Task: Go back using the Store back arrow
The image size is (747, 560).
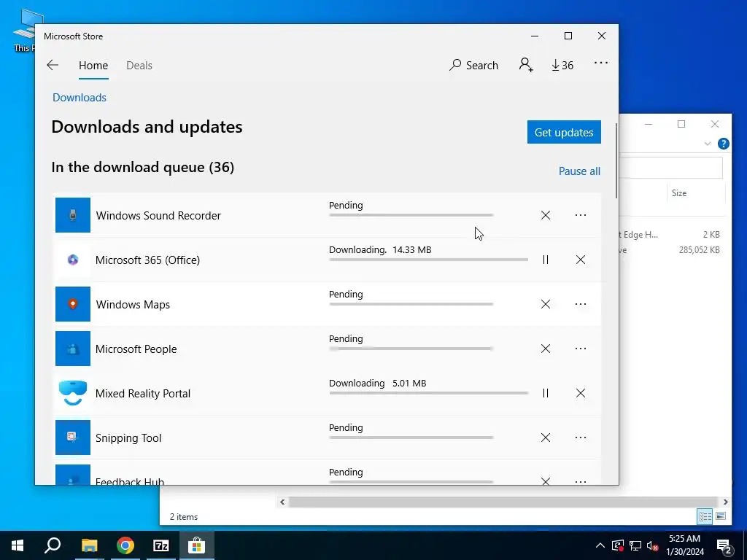Action: coord(53,65)
